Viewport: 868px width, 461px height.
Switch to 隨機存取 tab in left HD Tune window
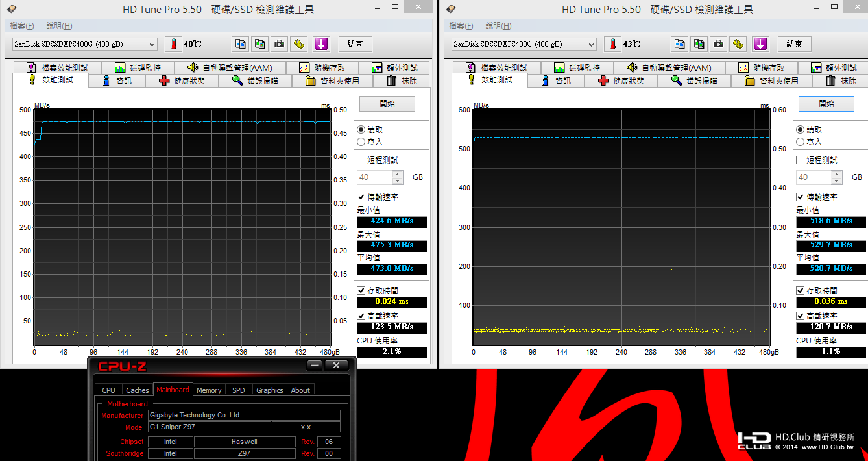coord(322,68)
